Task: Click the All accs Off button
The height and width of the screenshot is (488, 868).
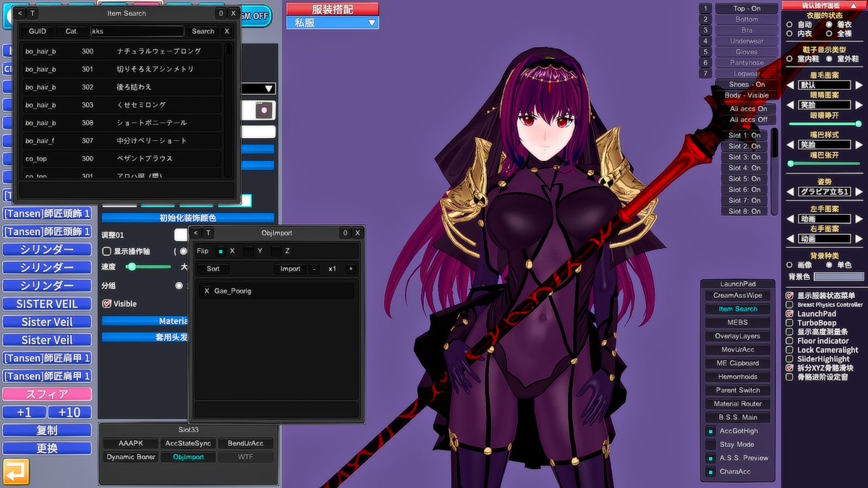Action: coord(748,120)
